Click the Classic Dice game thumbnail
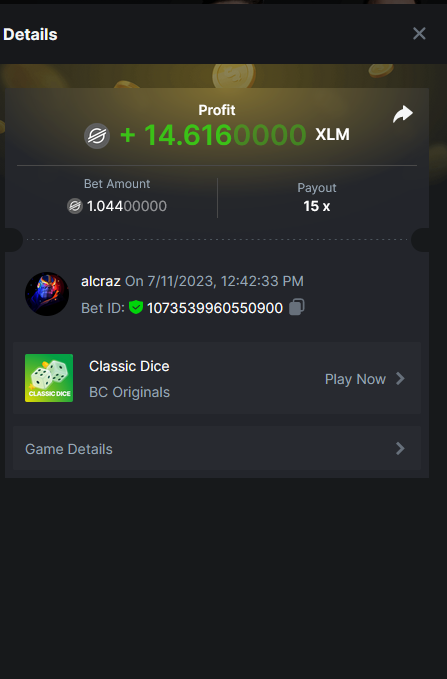The height and width of the screenshot is (679, 447). [x=49, y=378]
